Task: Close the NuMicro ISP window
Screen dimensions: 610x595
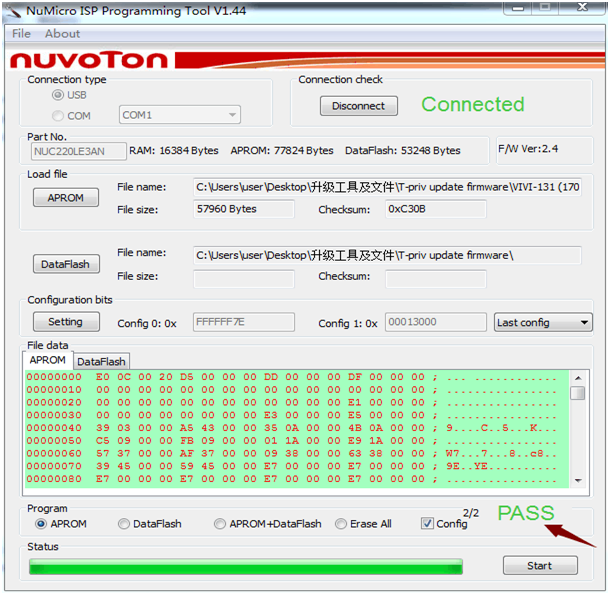Action: (582, 7)
